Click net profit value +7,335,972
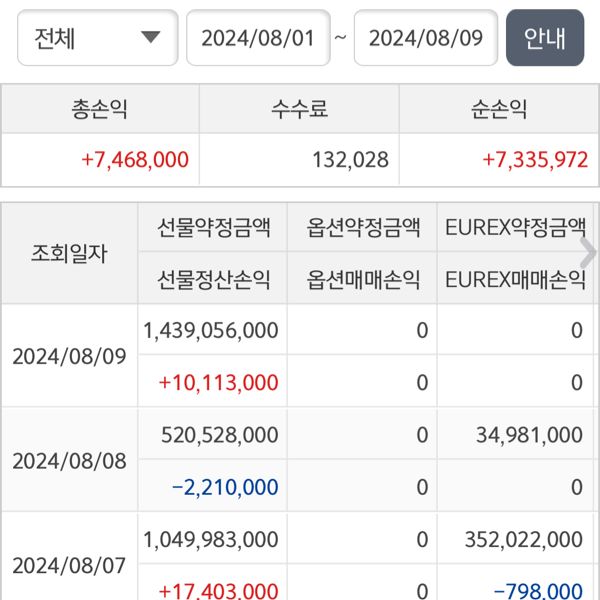The image size is (600, 600). (x=535, y=159)
